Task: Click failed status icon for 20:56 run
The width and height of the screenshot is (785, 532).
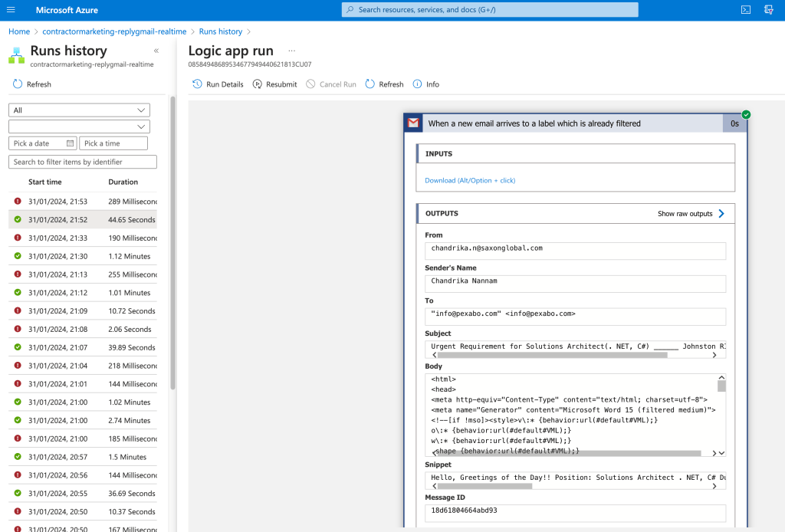Action: tap(18, 475)
